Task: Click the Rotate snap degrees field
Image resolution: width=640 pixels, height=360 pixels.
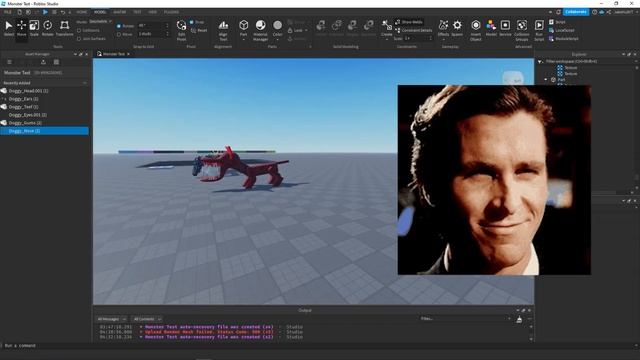Action: click(x=153, y=26)
